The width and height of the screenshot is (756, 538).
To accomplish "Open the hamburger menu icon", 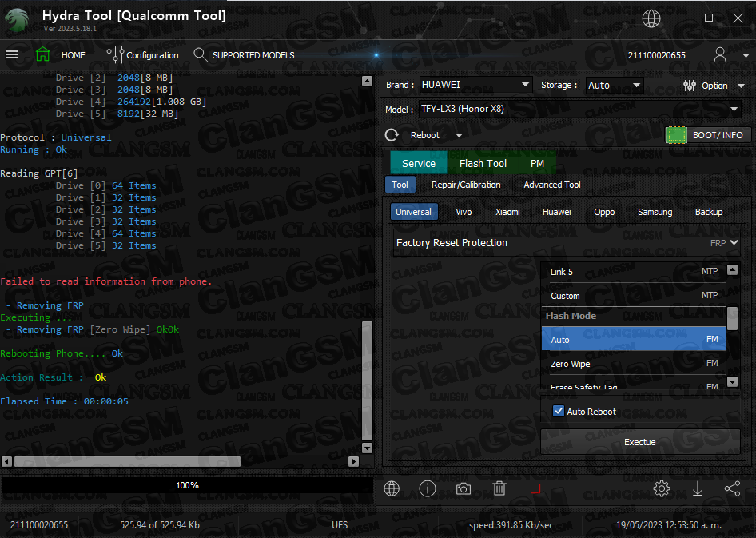I will coord(12,54).
